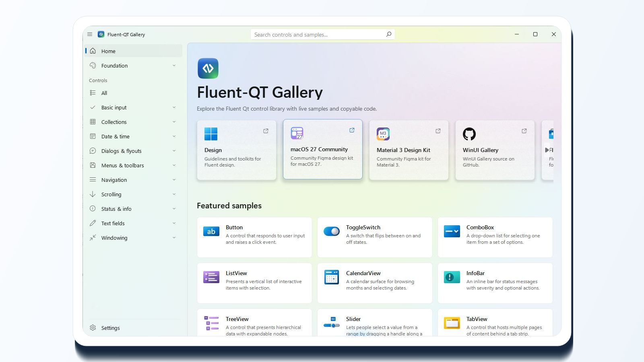Viewport: 644px width, 362px height.
Task: Open the TreeView sample card
Action: (x=254, y=323)
